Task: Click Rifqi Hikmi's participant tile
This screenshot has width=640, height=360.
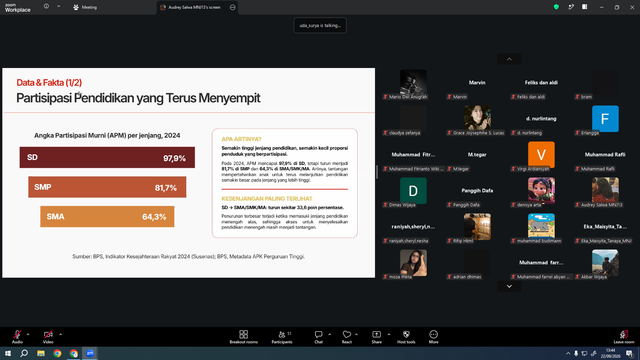Action: [x=477, y=228]
